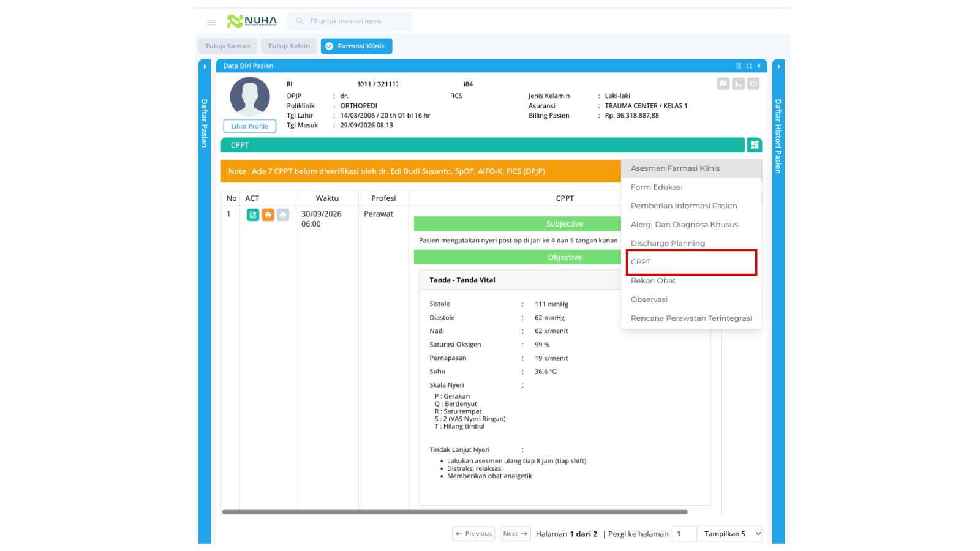980x551 pixels.
Task: Click the gray middle patient status icon
Action: click(x=738, y=84)
